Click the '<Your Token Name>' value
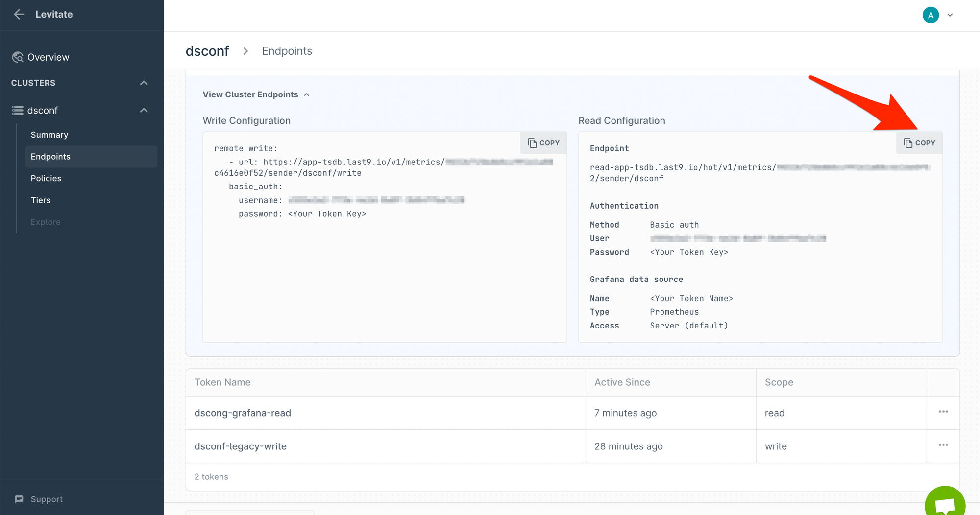980x515 pixels. coord(691,298)
